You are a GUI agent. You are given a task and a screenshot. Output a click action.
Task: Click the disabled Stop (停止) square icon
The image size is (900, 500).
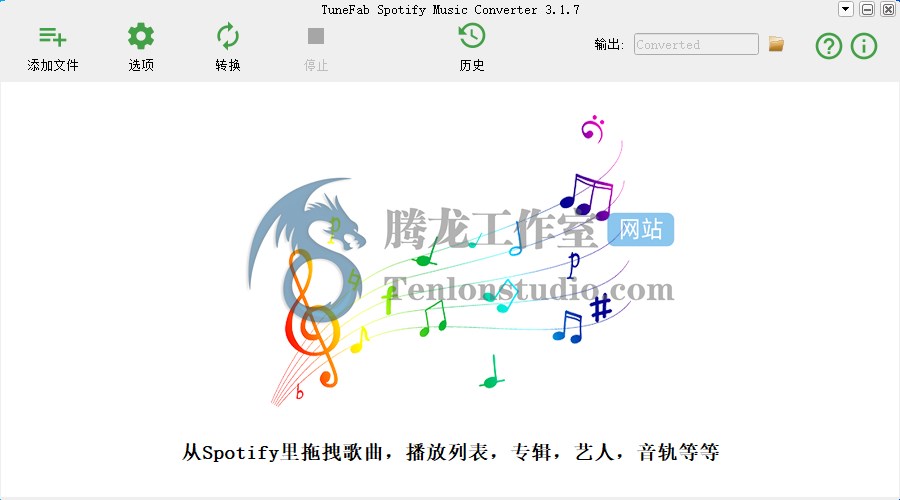(316, 36)
